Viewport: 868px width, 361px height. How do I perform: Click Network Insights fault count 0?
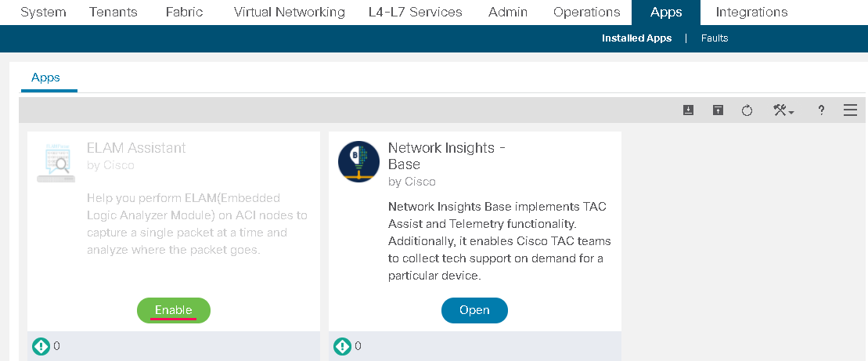[358, 347]
